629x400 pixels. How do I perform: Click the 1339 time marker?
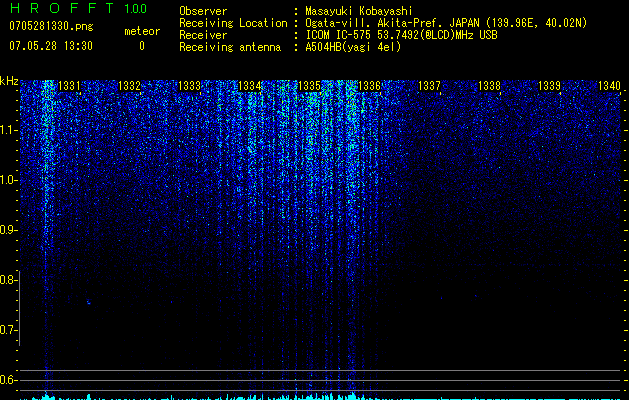click(x=549, y=86)
